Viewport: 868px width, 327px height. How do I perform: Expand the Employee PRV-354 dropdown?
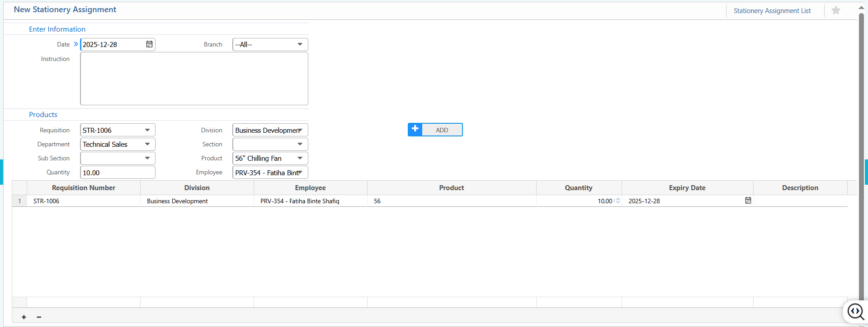300,173
